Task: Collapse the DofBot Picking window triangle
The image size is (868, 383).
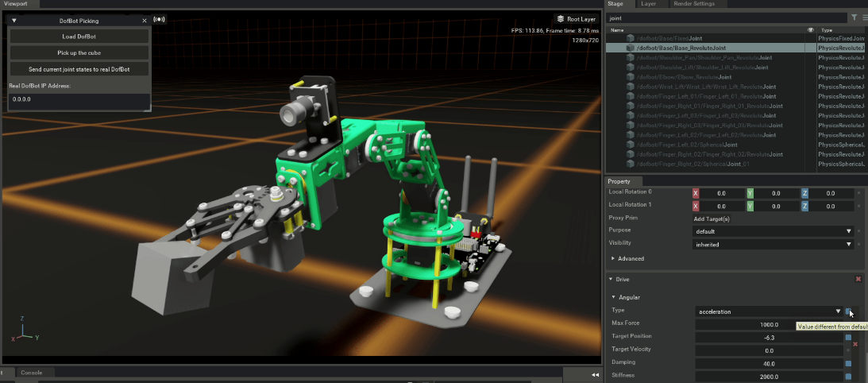Action: 14,21
